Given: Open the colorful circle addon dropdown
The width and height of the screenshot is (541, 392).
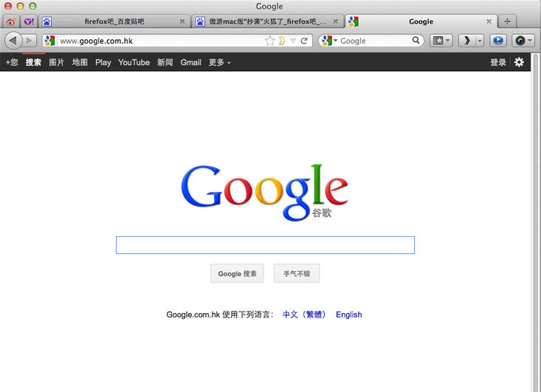Looking at the screenshot, I should [523, 41].
